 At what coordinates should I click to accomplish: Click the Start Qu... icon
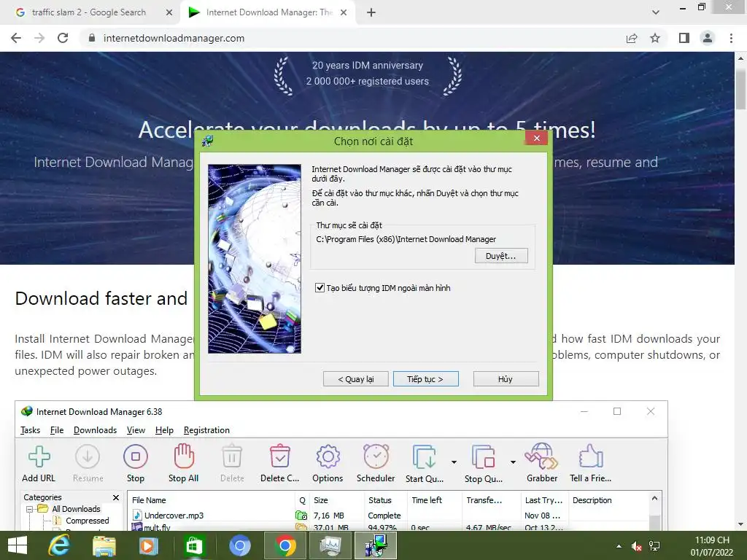(424, 457)
